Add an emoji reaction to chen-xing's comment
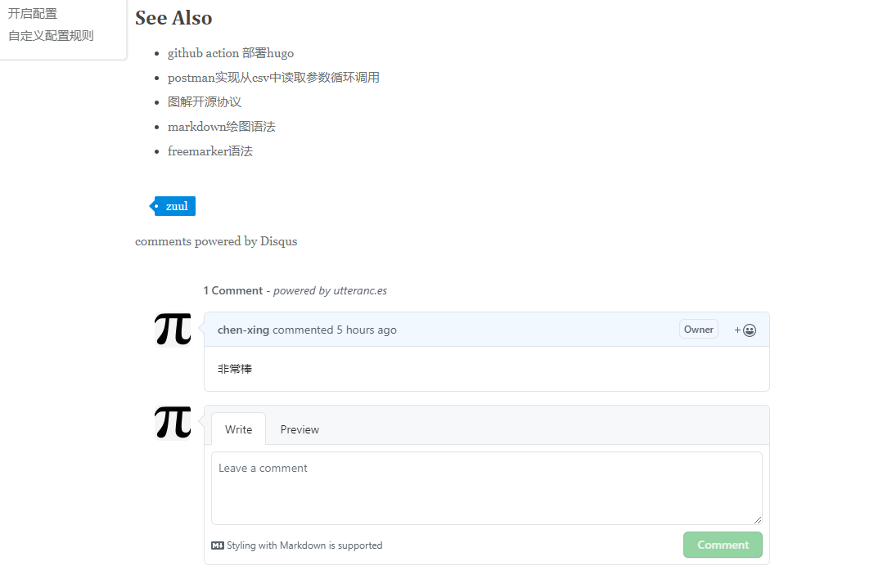Screen dimensions: 883x588 click(x=745, y=330)
